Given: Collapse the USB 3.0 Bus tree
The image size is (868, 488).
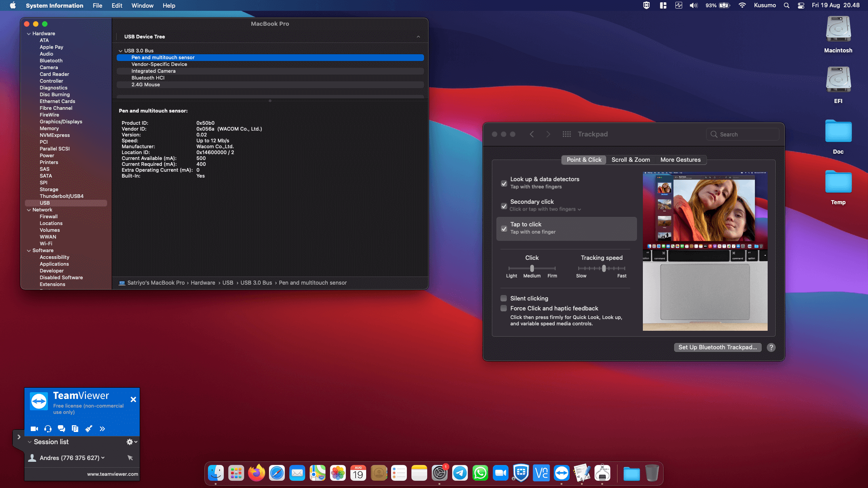Looking at the screenshot, I should click(x=121, y=51).
